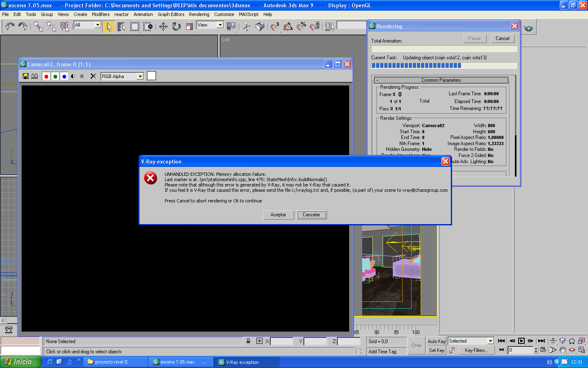The image size is (588, 368).
Task: Open the Key Filters dialog
Action: tap(477, 350)
